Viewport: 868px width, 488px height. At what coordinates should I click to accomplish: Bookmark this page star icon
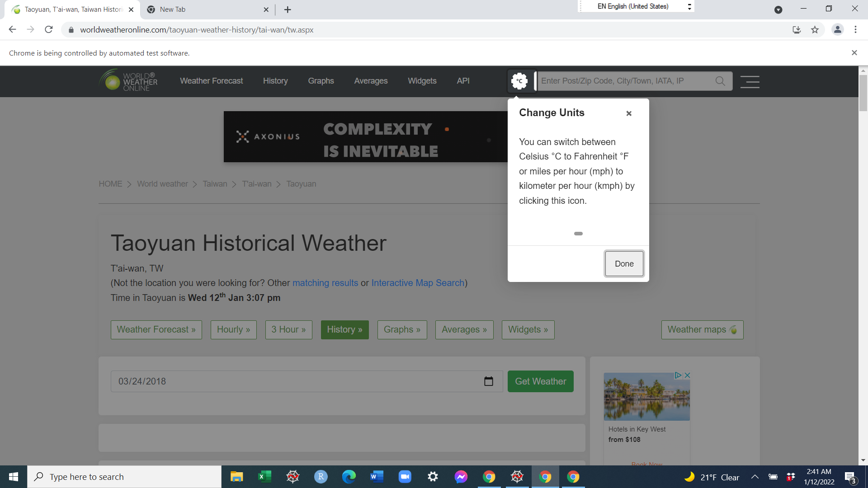click(815, 30)
